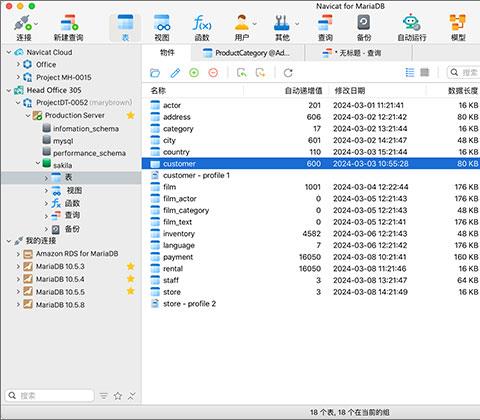Click the 备份 backup toolbar icon
Screen dimensions: 480x420
364,23
